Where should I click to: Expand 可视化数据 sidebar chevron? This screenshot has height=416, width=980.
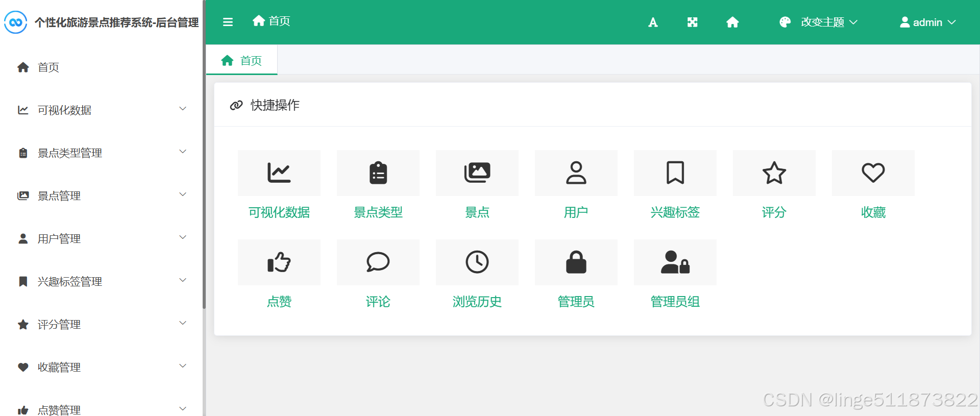tap(183, 109)
